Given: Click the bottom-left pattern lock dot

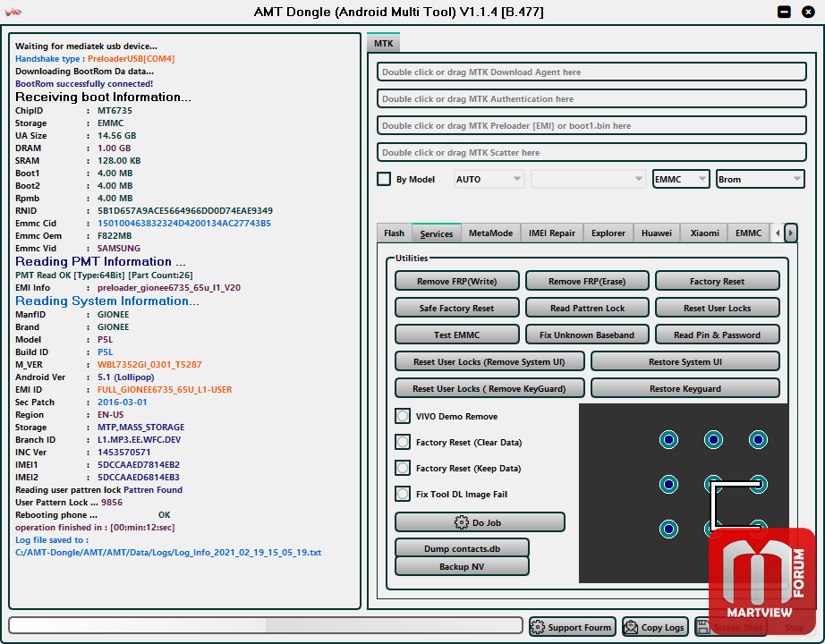Looking at the screenshot, I should tap(668, 529).
